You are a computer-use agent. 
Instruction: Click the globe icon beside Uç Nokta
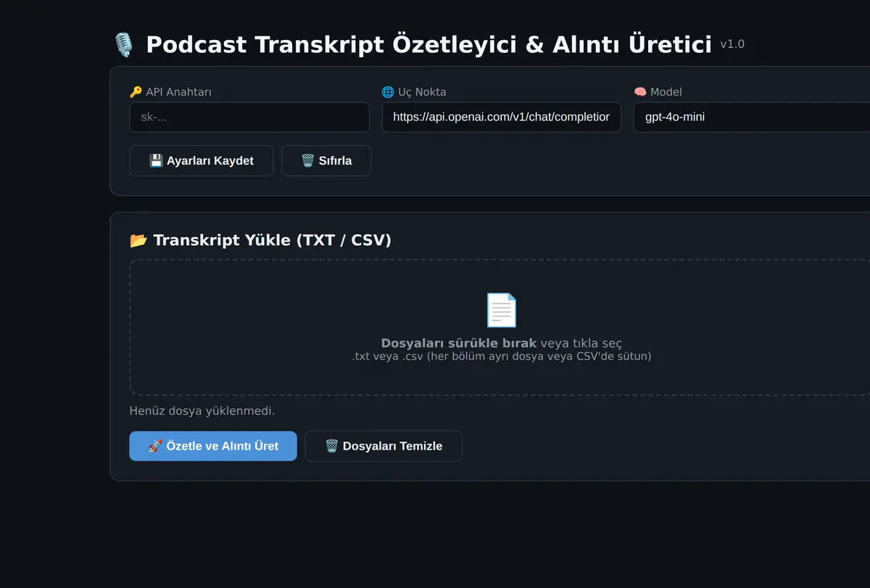click(x=388, y=92)
